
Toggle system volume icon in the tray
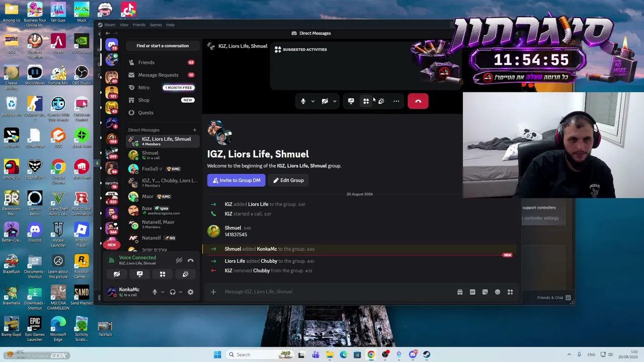pyautogui.click(x=610, y=354)
